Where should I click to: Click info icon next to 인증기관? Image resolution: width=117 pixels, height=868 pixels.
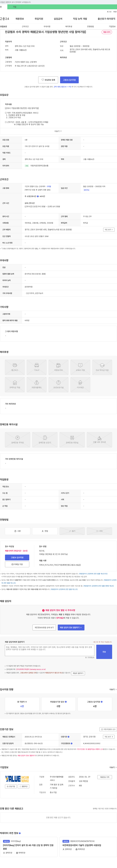(x=69, y=737)
